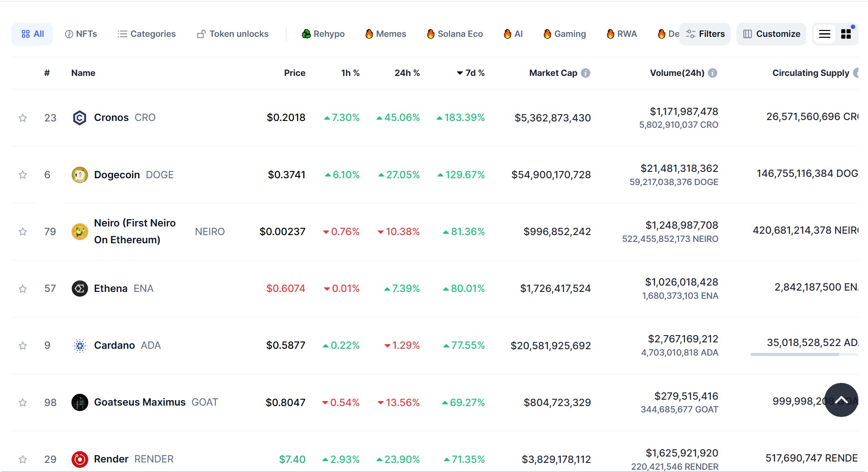Select the Memes trending category
Viewport: 868px width, 472px height.
(x=386, y=34)
